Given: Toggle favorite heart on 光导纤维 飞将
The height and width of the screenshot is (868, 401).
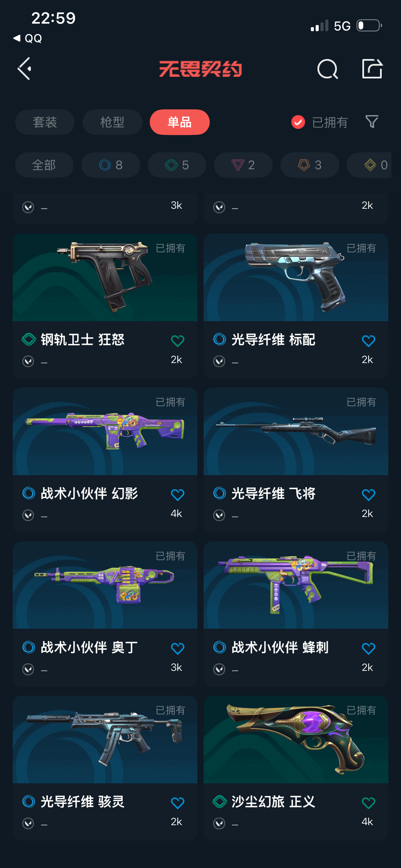Looking at the screenshot, I should [368, 494].
